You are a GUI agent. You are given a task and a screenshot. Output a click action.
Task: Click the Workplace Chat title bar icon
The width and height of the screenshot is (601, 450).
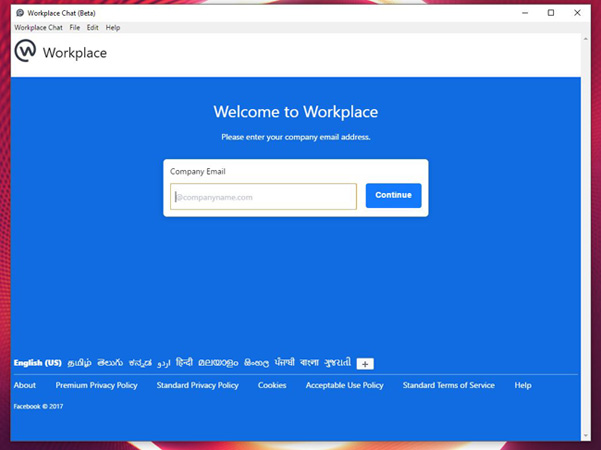[x=20, y=13]
